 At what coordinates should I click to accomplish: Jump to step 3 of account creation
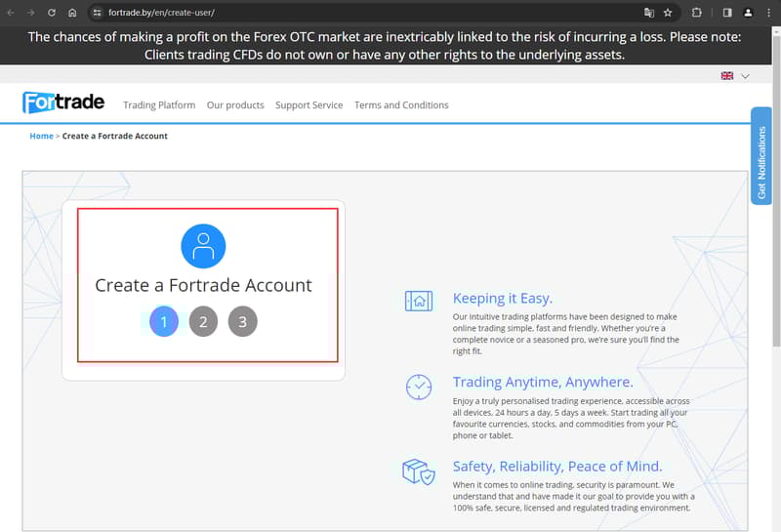[242, 321]
